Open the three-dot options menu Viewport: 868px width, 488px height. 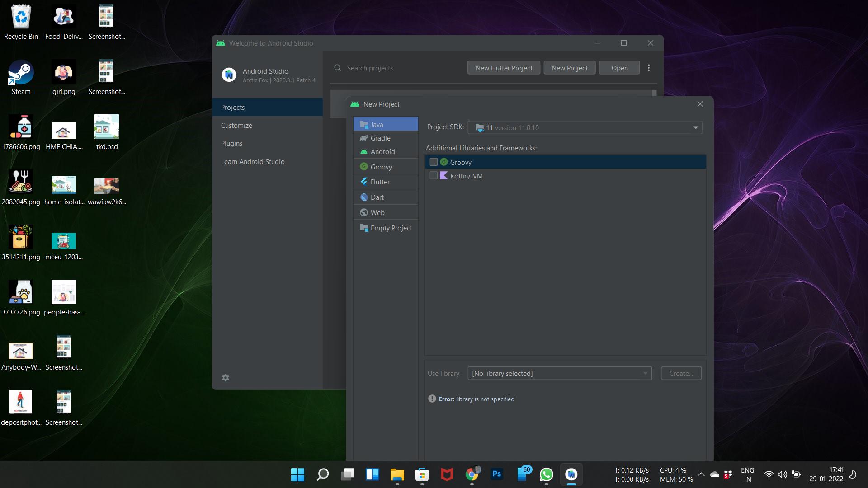(x=649, y=68)
